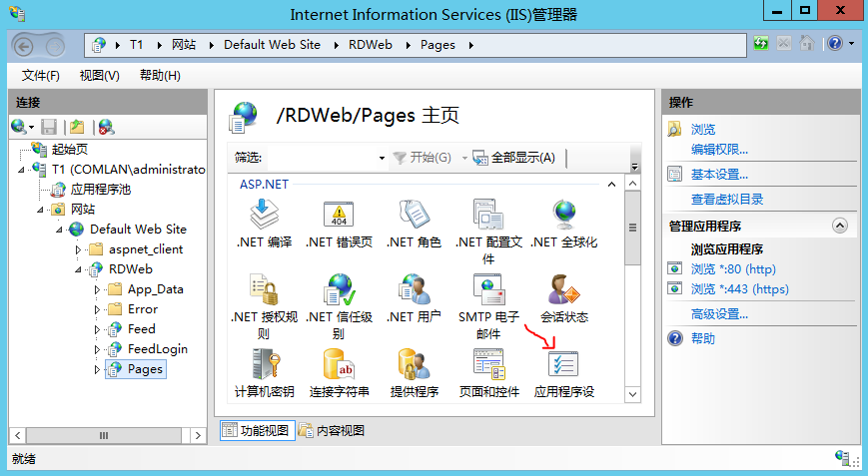The height and width of the screenshot is (476, 868).
Task: Select the 起始页 tree item
Action: click(70, 150)
